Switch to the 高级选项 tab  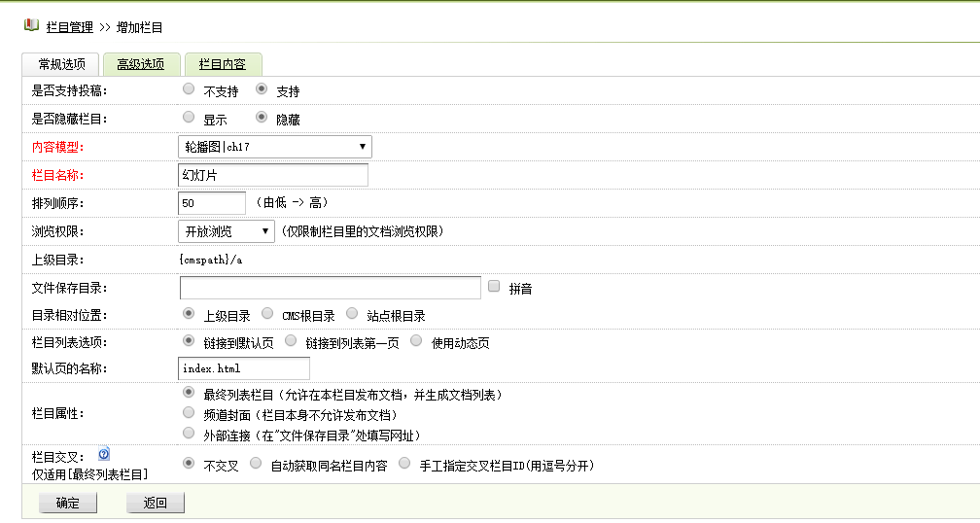click(140, 65)
